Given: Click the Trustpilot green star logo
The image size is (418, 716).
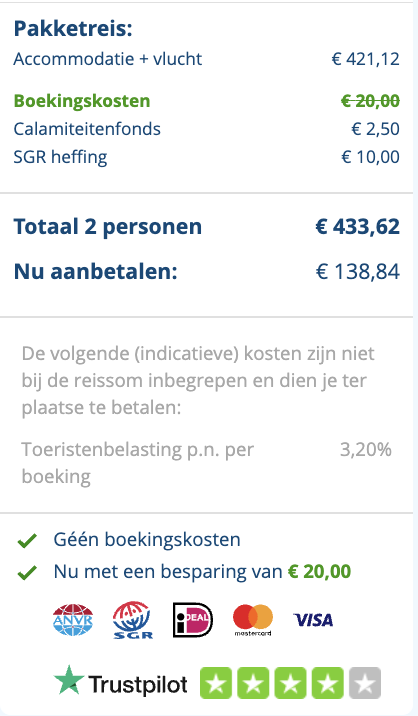Looking at the screenshot, I should (69, 679).
